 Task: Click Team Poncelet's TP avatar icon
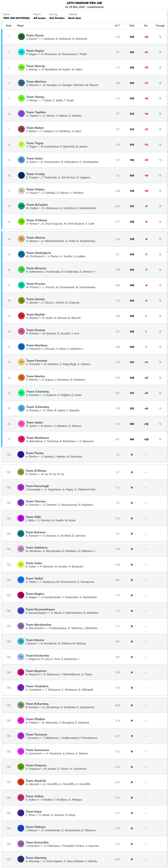click(21, 362)
